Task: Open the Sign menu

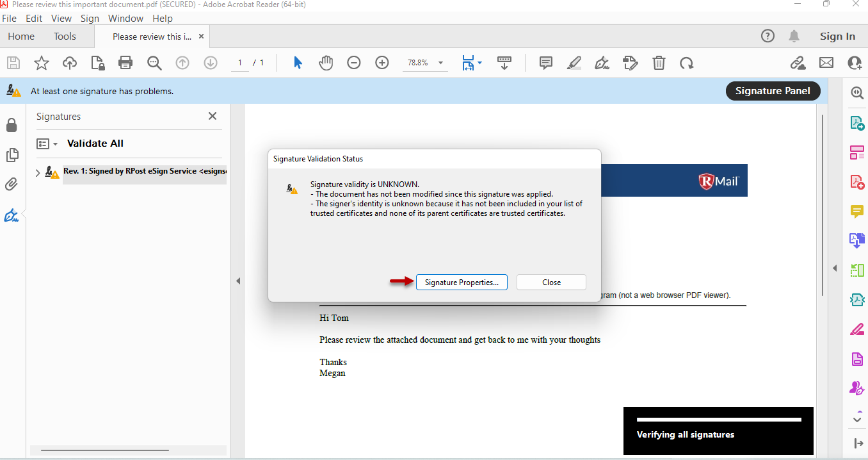Action: coord(90,19)
